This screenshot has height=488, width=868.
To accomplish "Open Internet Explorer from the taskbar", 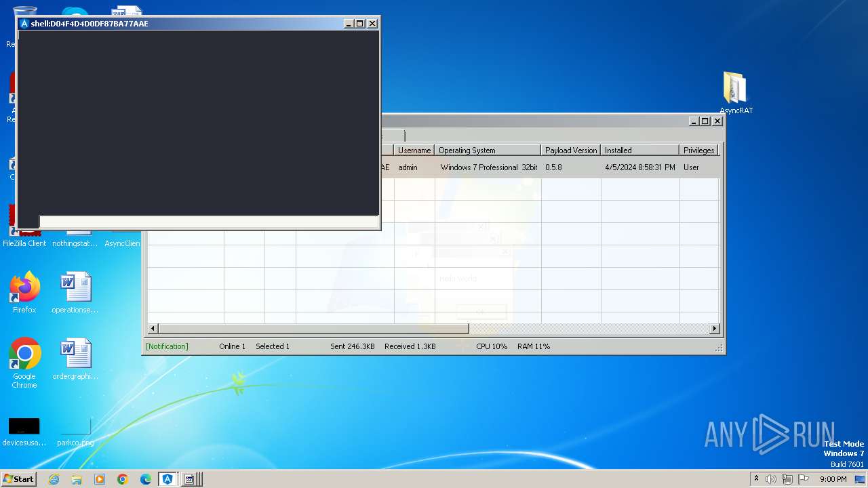I will click(x=54, y=479).
